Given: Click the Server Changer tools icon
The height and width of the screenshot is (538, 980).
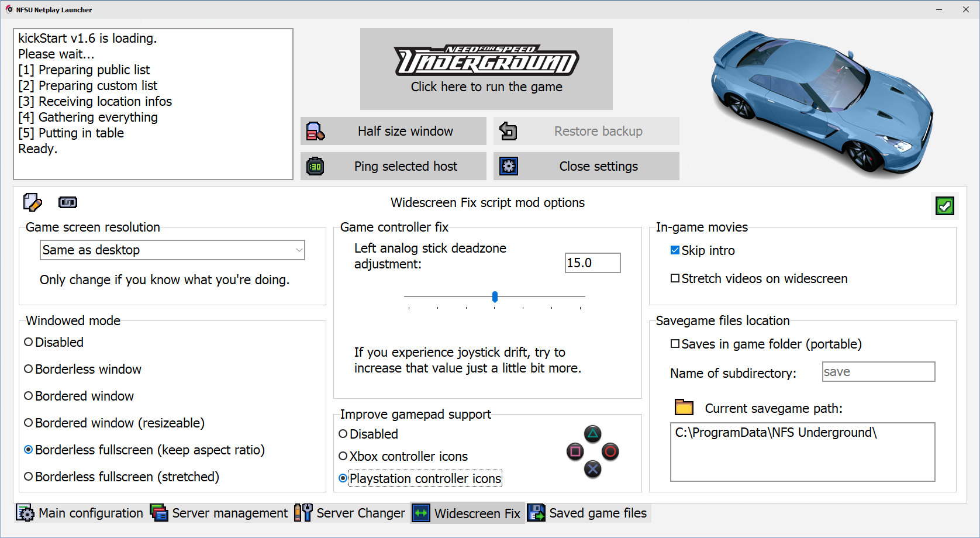Looking at the screenshot, I should (x=303, y=513).
